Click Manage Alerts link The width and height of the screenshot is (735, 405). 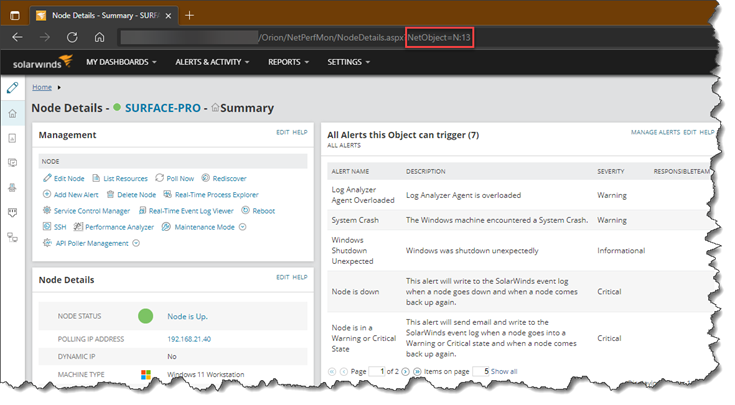[655, 132]
